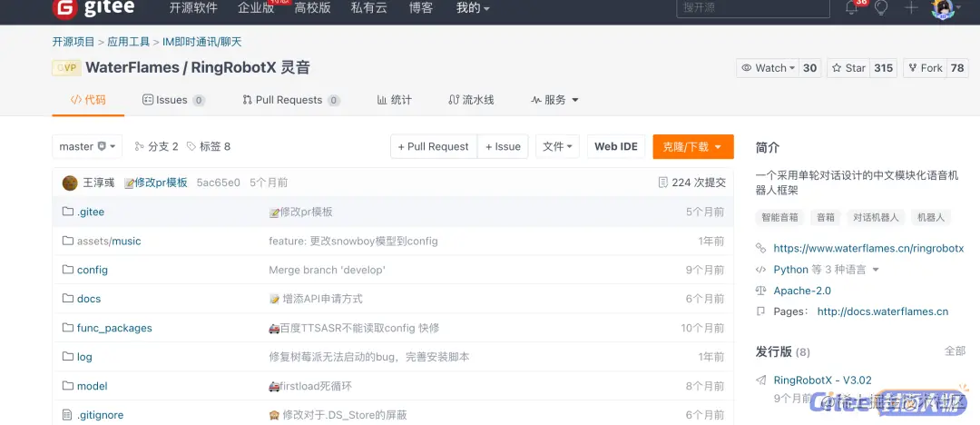The image size is (980, 425).
Task: Open the Gitee logo home link
Action: [92, 8]
